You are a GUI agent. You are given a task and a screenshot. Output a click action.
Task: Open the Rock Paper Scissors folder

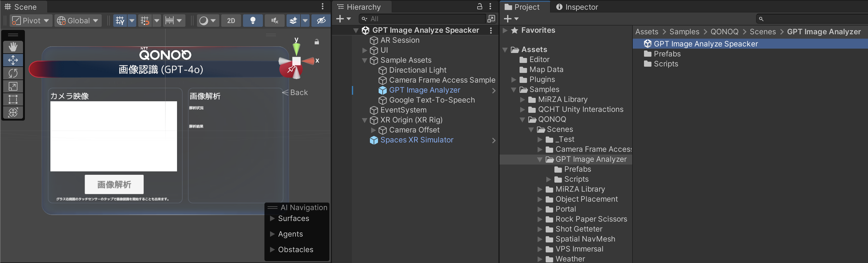point(591,219)
